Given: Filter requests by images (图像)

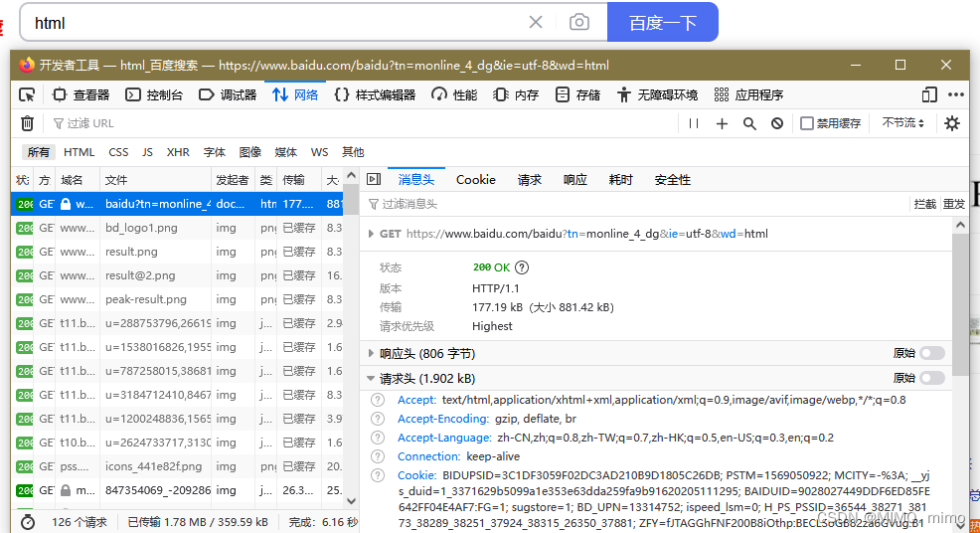Looking at the screenshot, I should pos(250,152).
